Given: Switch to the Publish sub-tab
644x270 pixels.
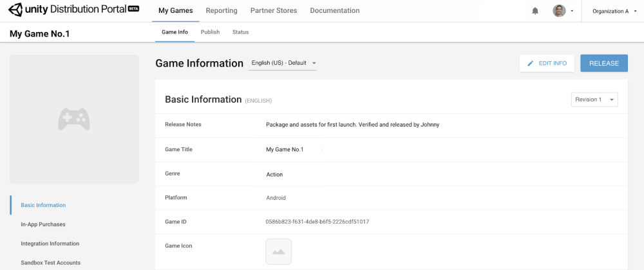Looking at the screenshot, I should click(x=210, y=32).
